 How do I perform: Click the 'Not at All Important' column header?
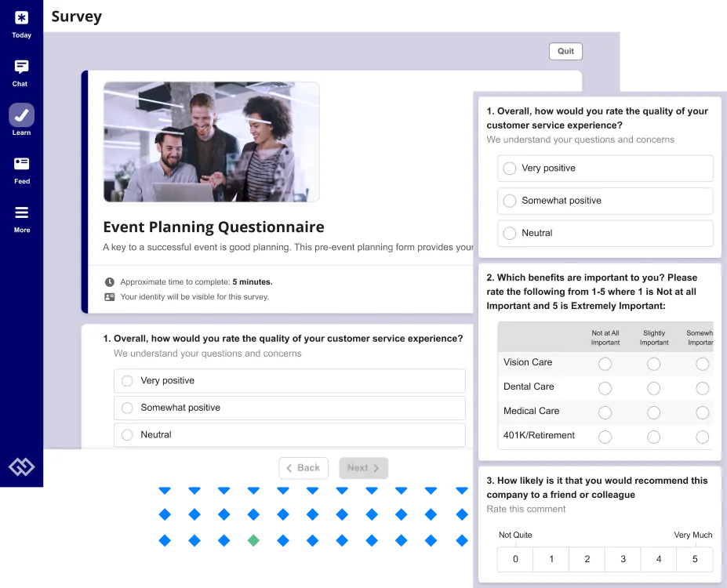point(605,338)
